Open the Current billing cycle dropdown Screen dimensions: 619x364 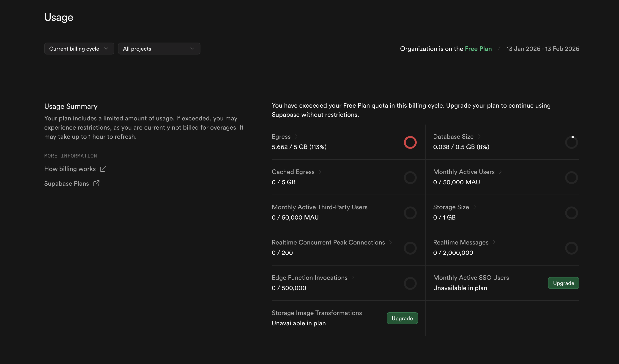point(79,48)
